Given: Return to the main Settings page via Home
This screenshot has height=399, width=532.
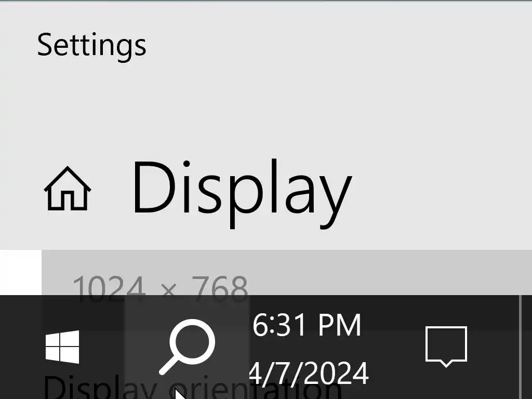Looking at the screenshot, I should pos(67,189).
